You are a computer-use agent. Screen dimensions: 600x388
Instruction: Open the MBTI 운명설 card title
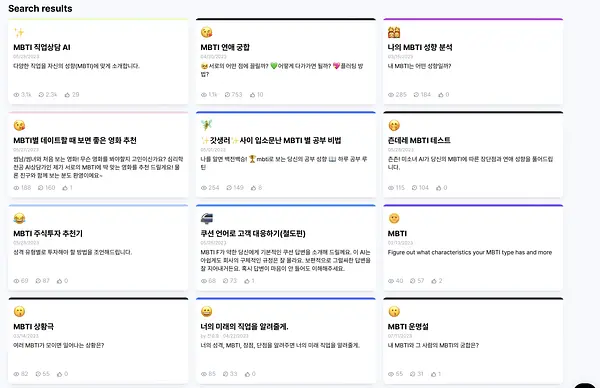[408, 327]
